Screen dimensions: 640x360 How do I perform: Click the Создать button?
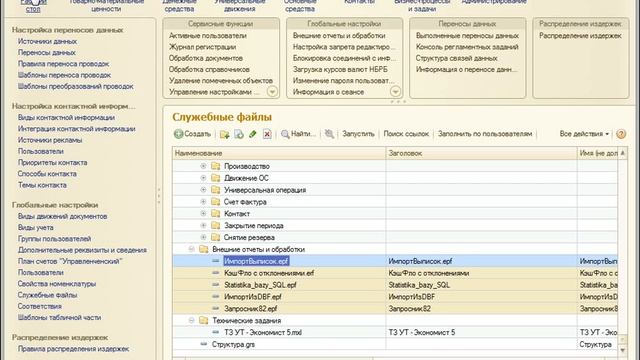(192, 134)
